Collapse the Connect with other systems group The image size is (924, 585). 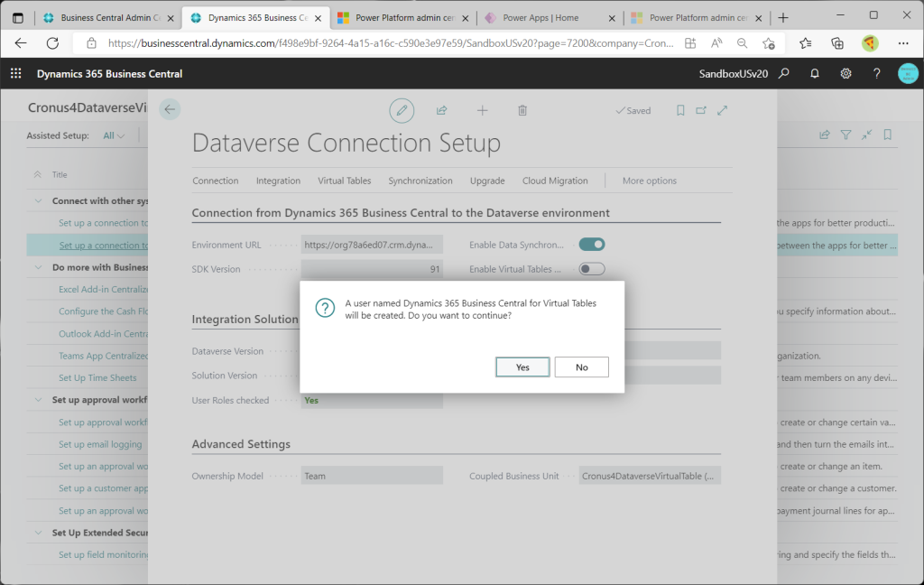point(38,201)
